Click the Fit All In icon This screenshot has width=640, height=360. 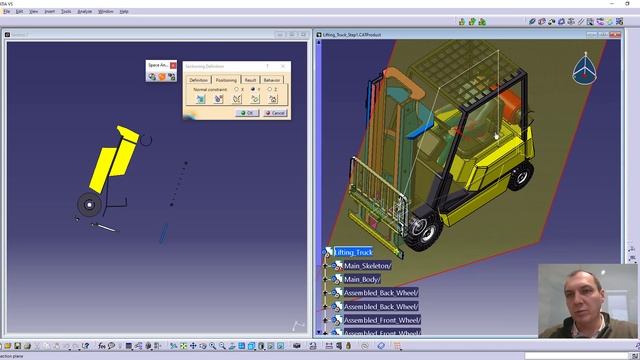pos(183,346)
